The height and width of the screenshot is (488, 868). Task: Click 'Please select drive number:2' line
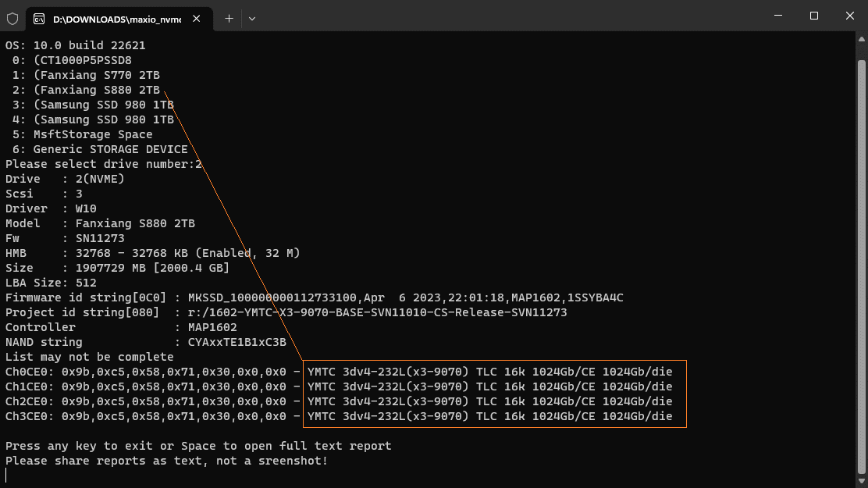pos(104,165)
